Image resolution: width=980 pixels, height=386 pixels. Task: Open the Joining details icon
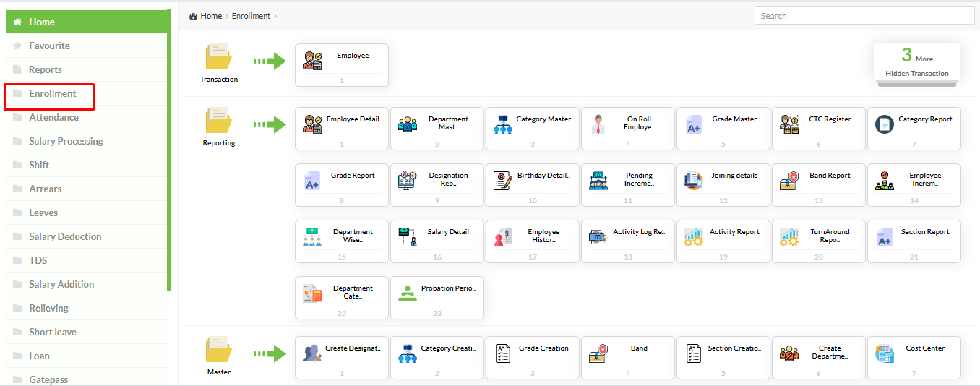[x=694, y=181]
